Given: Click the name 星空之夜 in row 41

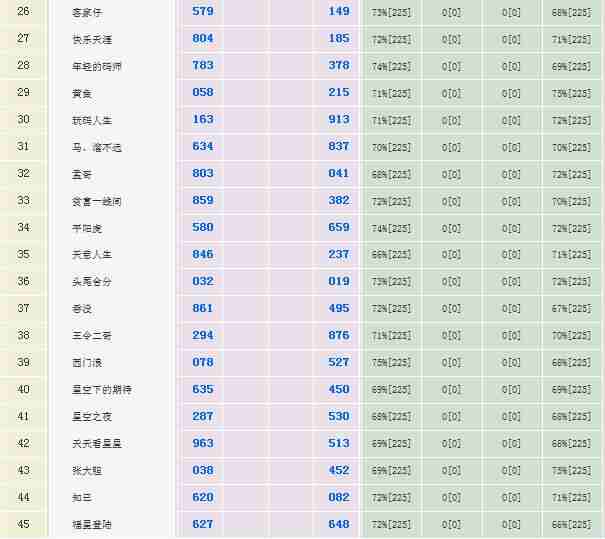Looking at the screenshot, I should [x=93, y=417].
